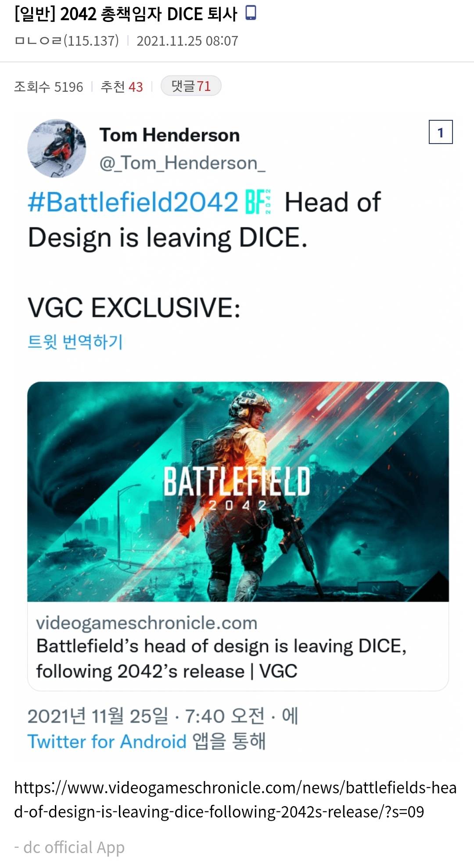Open the 댓글 71 comments button

click(191, 86)
